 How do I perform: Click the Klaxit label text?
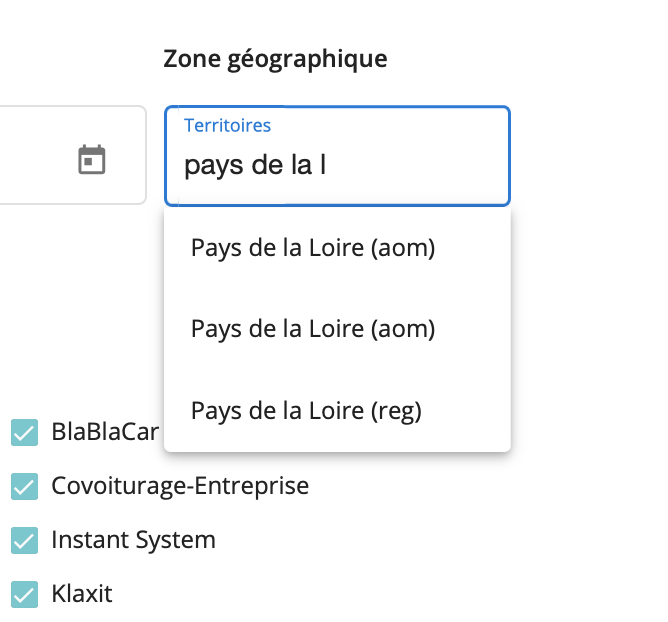coord(82,593)
